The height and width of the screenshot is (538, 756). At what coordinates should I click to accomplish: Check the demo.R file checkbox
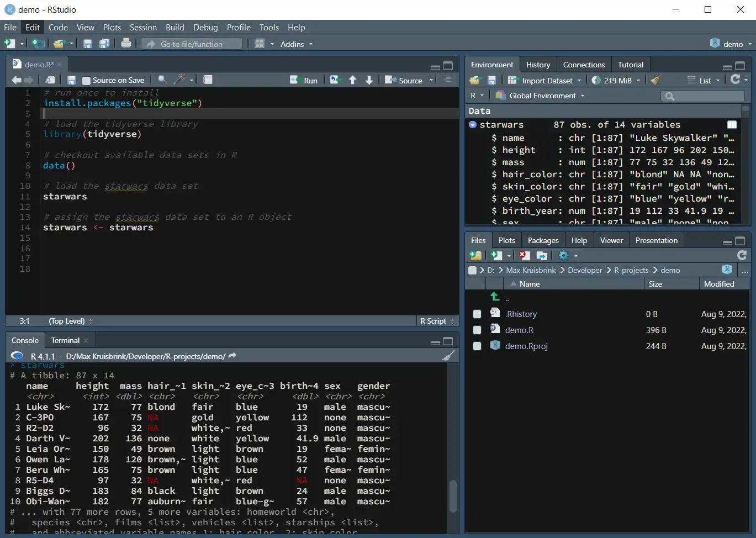point(477,330)
